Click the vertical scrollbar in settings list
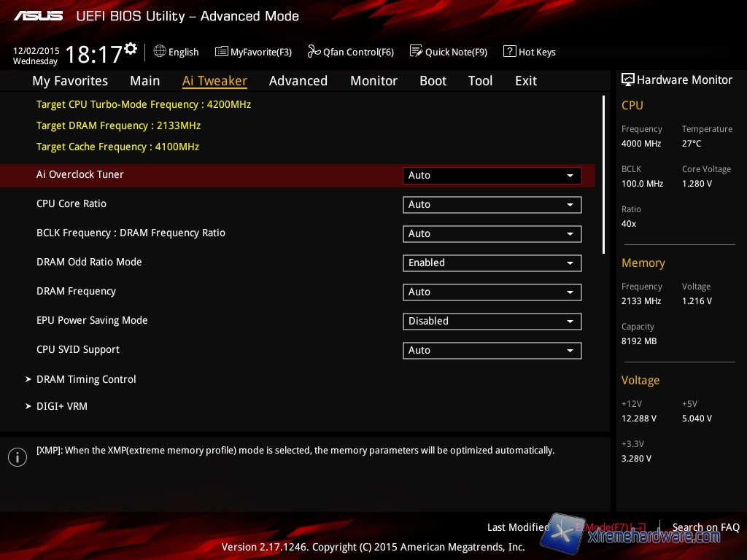 [x=604, y=175]
